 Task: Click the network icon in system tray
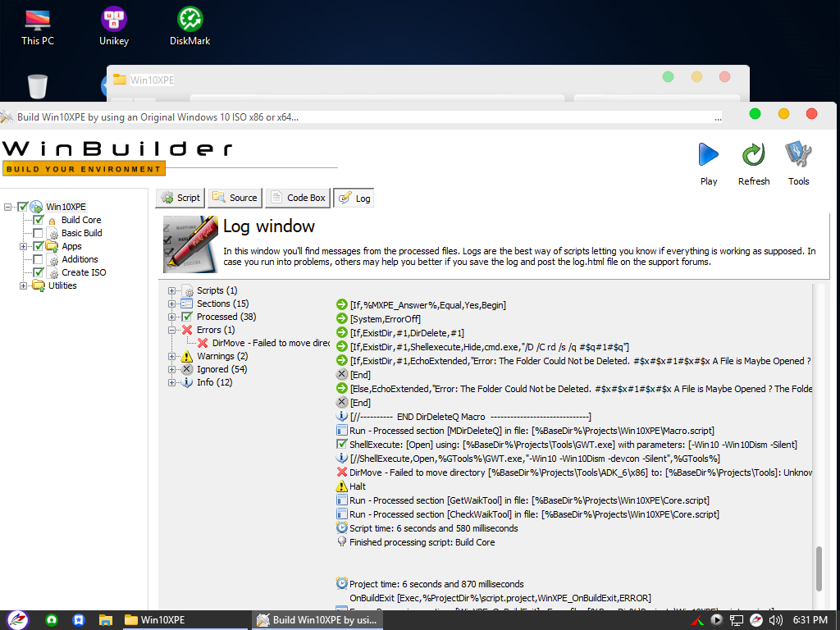click(x=737, y=620)
